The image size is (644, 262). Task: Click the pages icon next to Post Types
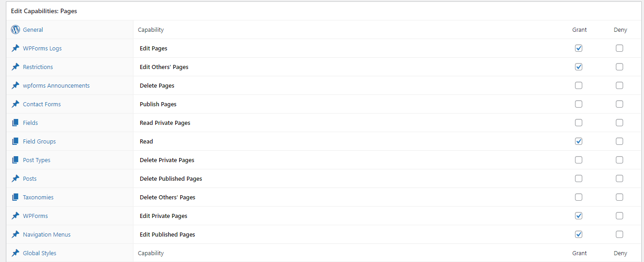(15, 160)
